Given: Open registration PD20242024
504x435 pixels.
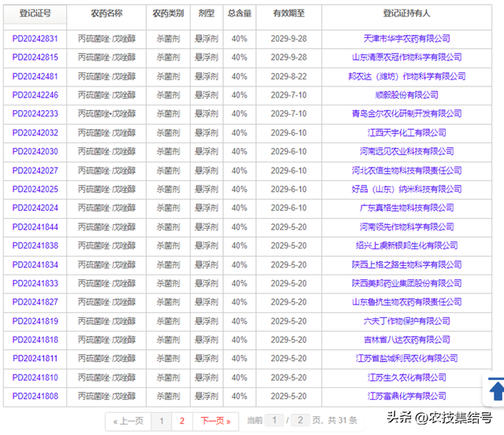Looking at the screenshot, I should (x=35, y=208).
